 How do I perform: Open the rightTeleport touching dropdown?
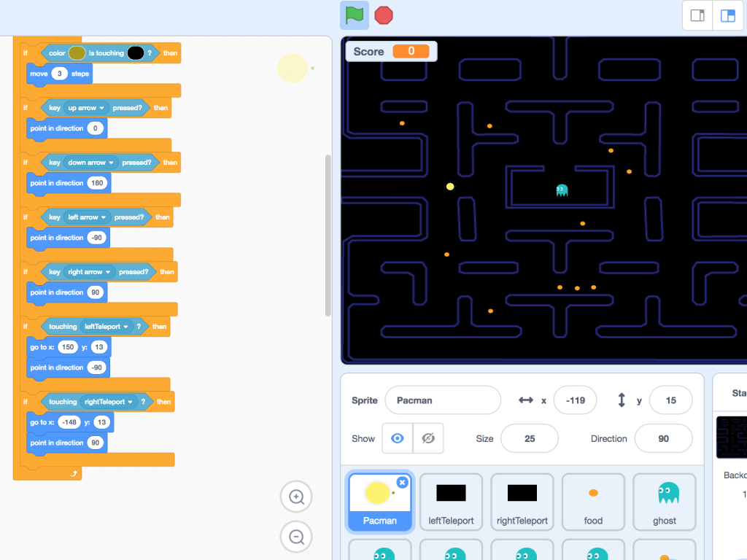click(x=109, y=402)
